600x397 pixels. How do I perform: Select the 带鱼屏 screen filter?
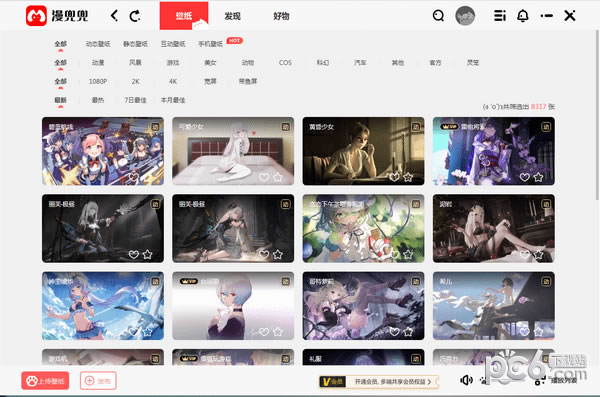tap(248, 81)
